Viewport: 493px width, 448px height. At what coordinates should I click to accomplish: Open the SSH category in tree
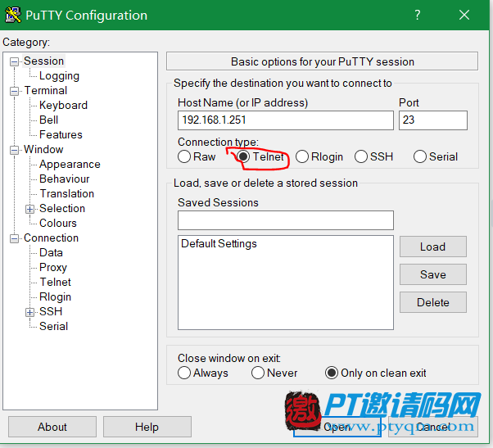tap(51, 311)
